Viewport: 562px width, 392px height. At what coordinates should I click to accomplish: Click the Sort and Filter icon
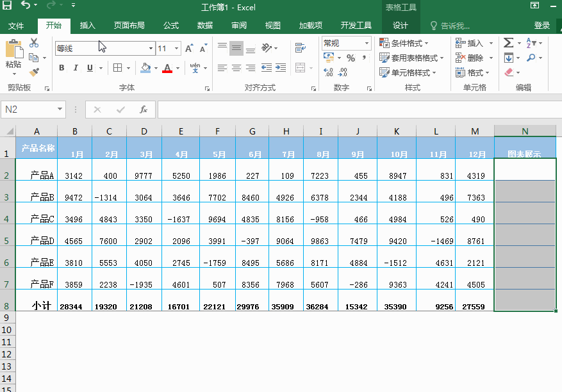pyautogui.click(x=531, y=43)
